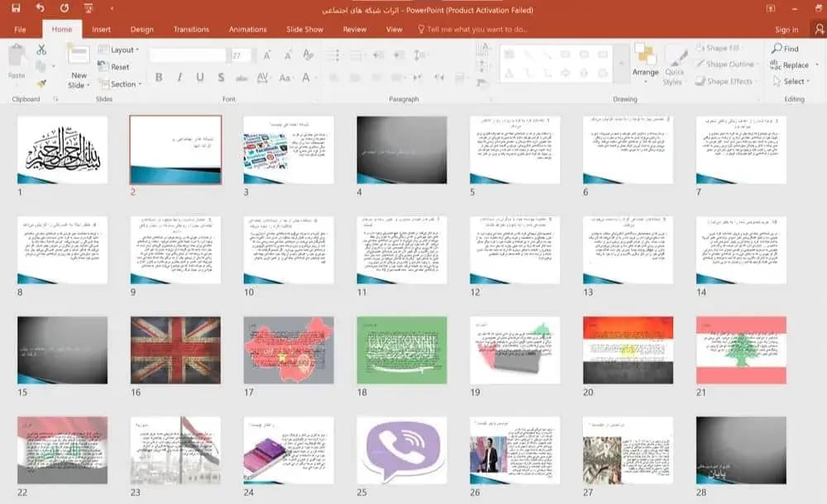The image size is (827, 504).
Task: Undo the last action
Action: pyautogui.click(x=40, y=8)
